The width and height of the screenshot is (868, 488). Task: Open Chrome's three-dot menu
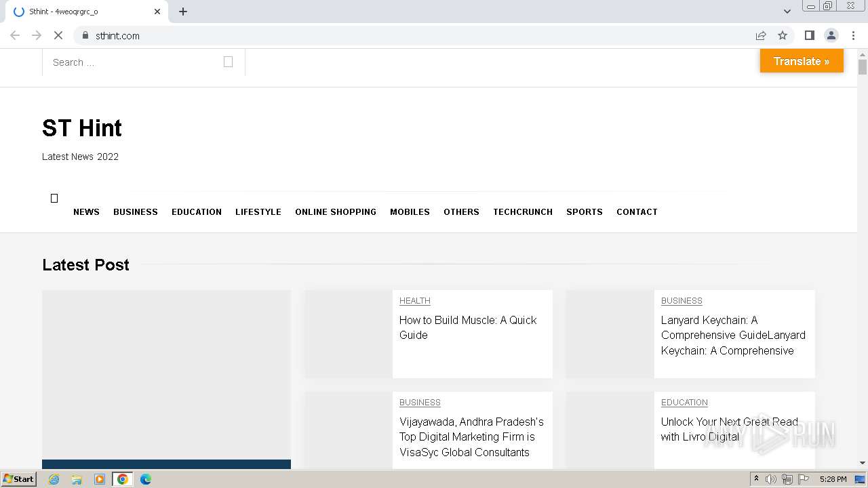pos(853,35)
